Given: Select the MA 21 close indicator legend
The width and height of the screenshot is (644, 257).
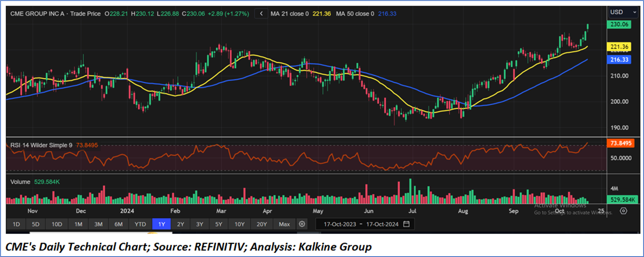Looking at the screenshot, I should click(301, 14).
